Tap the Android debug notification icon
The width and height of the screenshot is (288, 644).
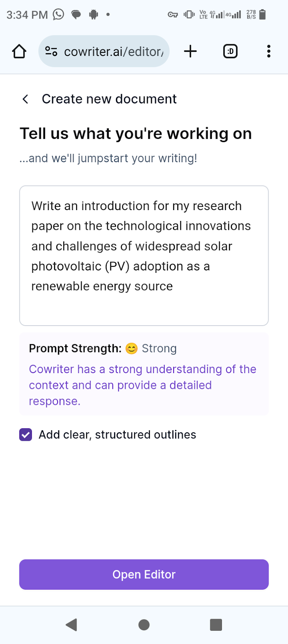click(94, 15)
